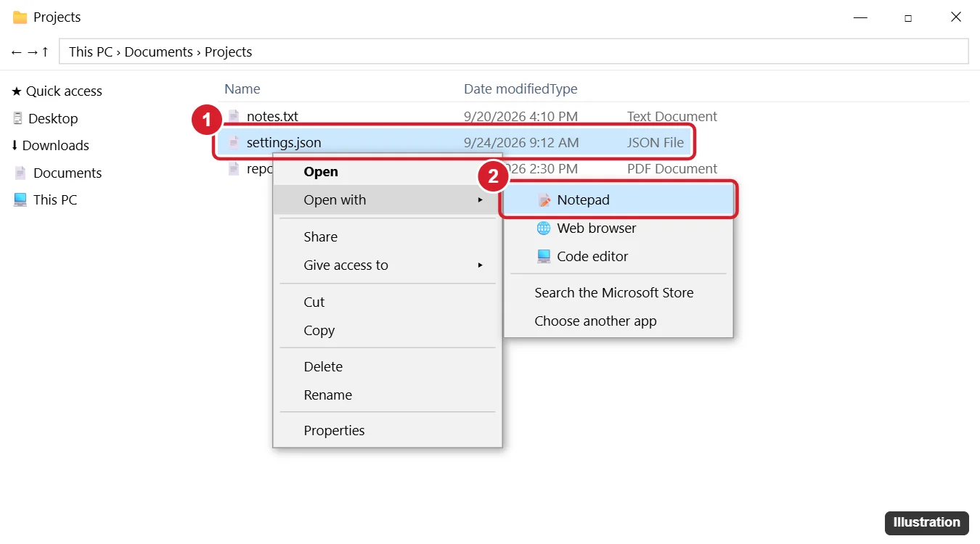
Task: Click the Text Document type cell
Action: [672, 116]
